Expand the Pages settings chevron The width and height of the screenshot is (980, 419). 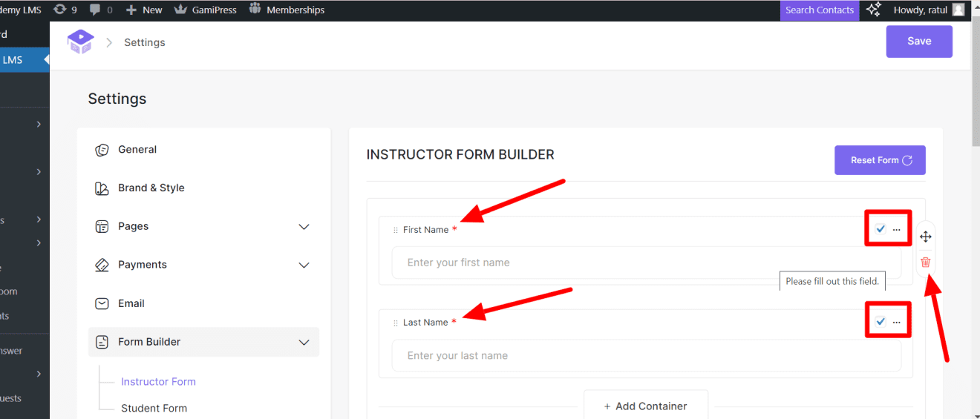click(x=304, y=226)
